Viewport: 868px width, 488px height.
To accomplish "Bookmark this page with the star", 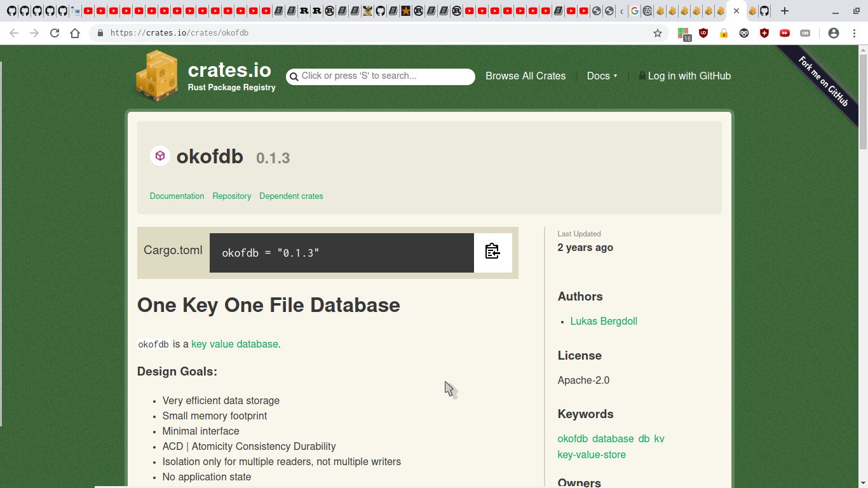I will point(658,33).
